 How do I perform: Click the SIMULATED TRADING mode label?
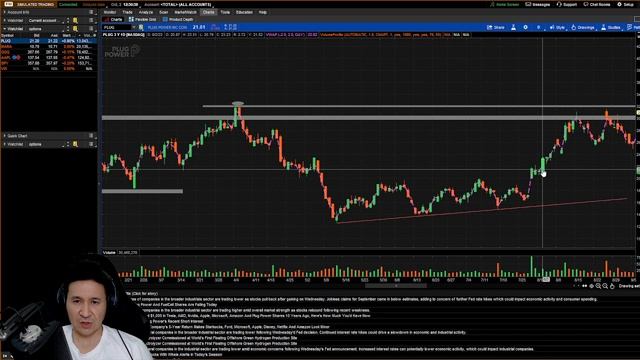point(36,4)
